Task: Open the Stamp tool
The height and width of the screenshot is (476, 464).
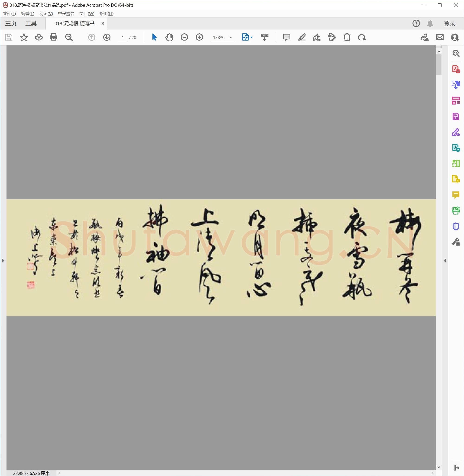Action: click(332, 37)
